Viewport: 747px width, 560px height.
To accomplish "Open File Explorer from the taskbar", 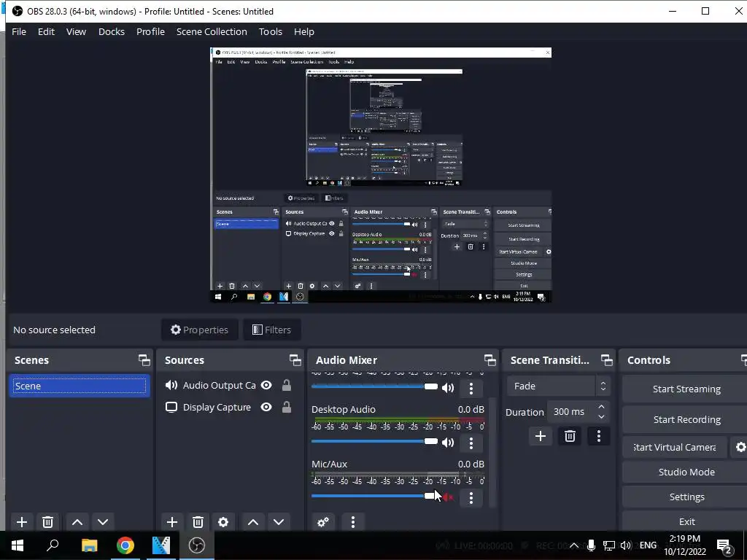I will 89,545.
